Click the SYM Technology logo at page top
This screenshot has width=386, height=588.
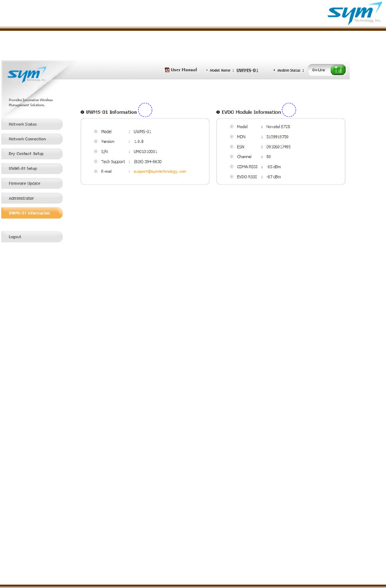point(354,13)
